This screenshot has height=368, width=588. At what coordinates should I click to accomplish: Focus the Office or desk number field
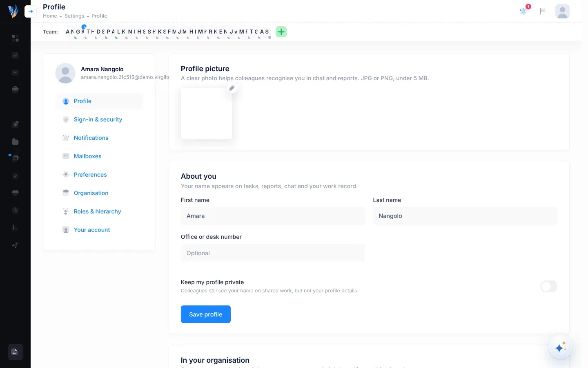coord(273,253)
